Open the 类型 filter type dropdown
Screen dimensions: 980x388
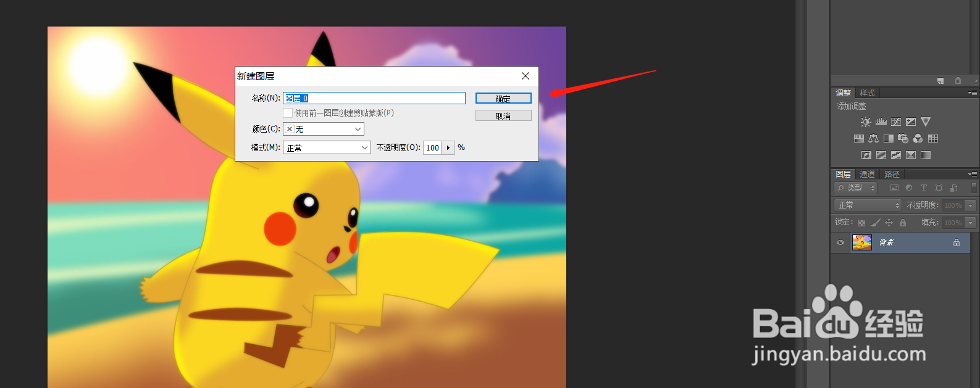click(855, 188)
